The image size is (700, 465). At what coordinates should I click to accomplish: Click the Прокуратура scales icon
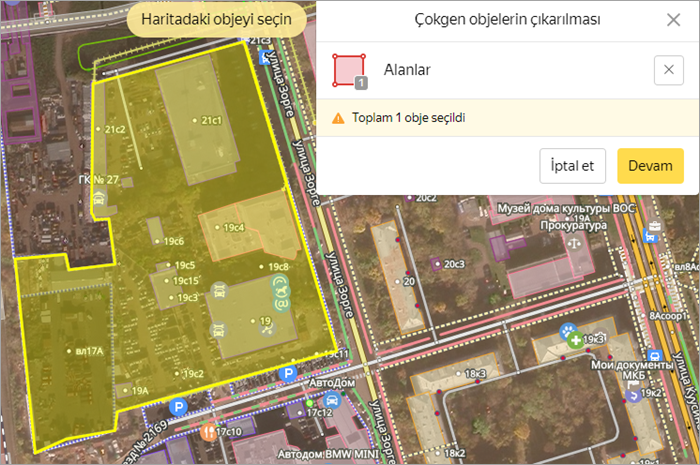[x=575, y=244]
